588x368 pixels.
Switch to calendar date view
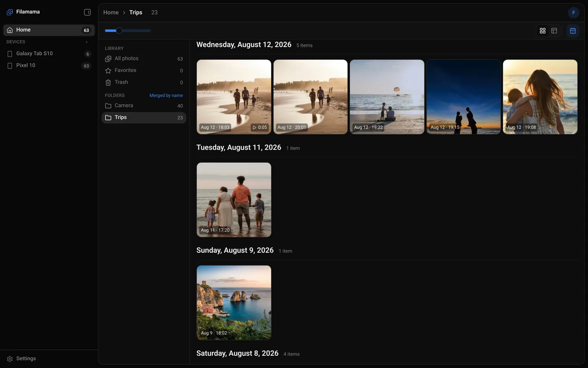pos(573,31)
